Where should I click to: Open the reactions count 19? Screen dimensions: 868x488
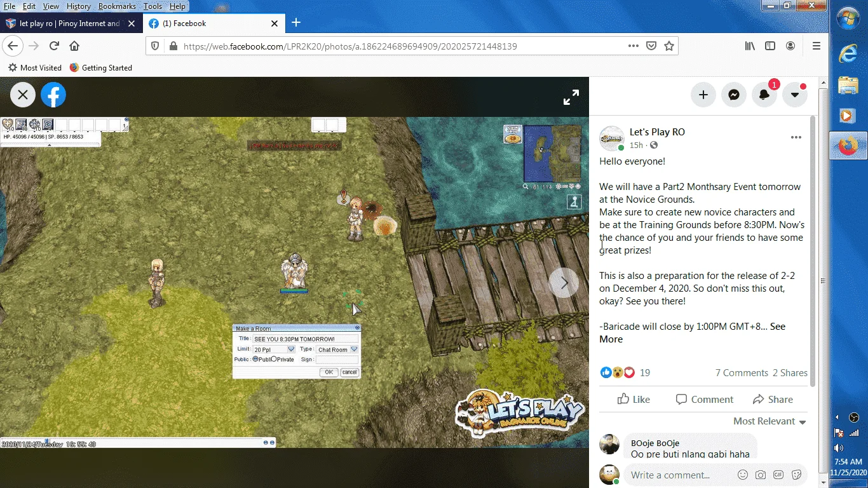(x=645, y=373)
